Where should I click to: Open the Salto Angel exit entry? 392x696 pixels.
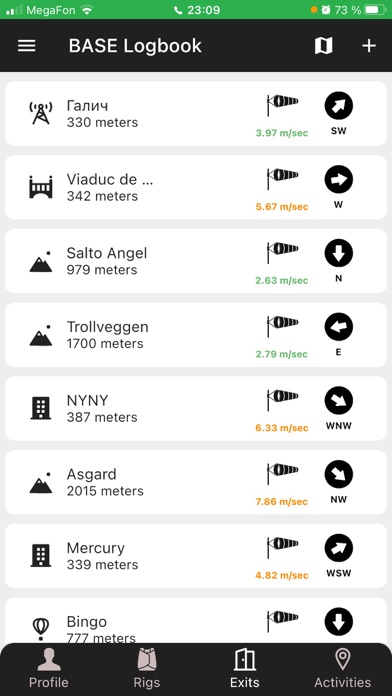click(x=196, y=261)
